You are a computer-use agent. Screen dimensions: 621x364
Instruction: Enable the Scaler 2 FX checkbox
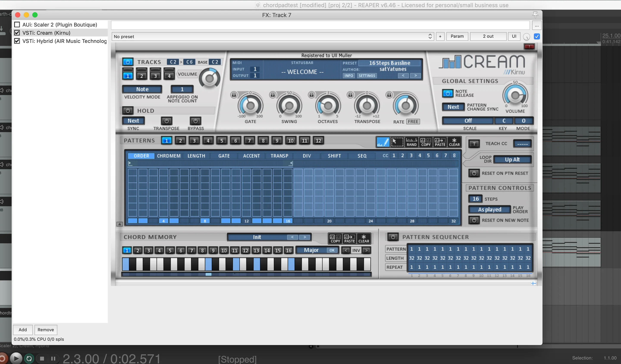pyautogui.click(x=17, y=25)
